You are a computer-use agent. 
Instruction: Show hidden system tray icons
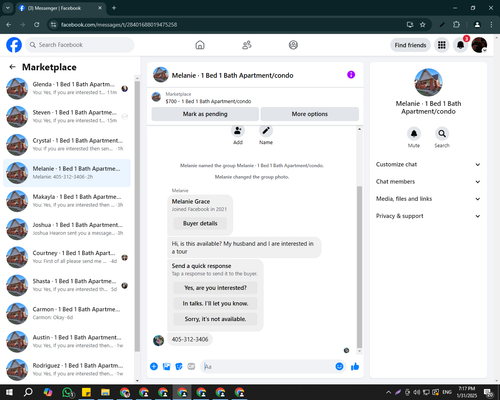388,392
